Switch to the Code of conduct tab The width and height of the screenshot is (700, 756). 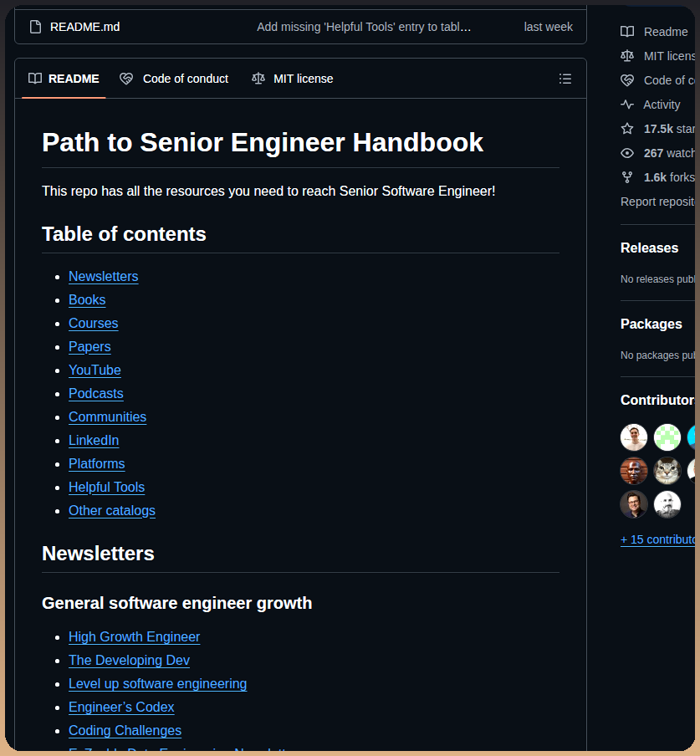174,79
